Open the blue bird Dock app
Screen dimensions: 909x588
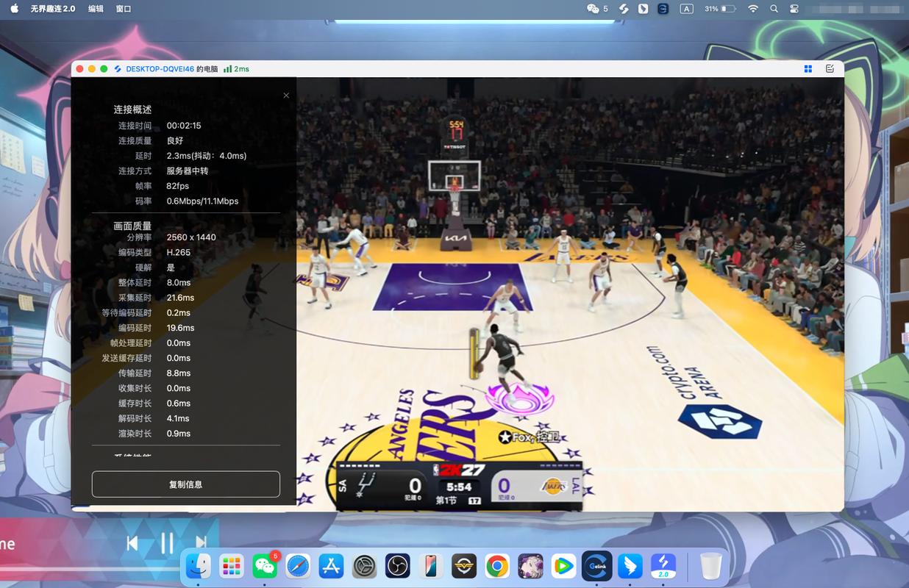tap(630, 566)
